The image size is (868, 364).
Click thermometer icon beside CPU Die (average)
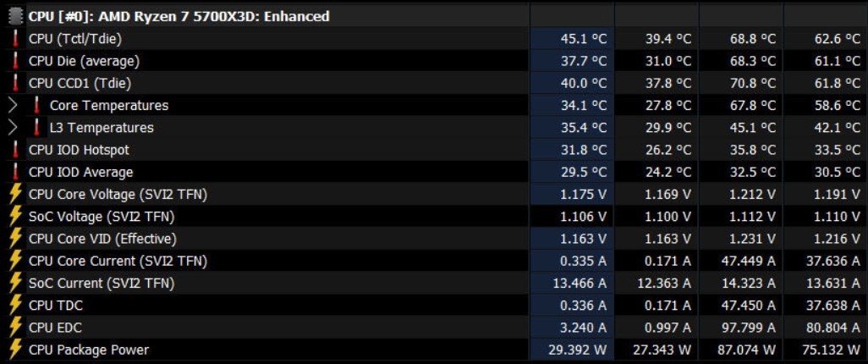(16, 61)
